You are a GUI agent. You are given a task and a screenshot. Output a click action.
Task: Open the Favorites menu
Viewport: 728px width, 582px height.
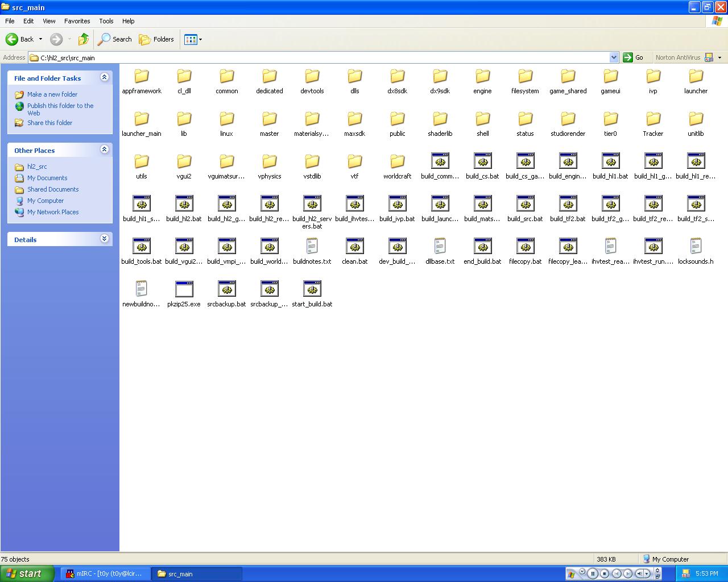(77, 21)
